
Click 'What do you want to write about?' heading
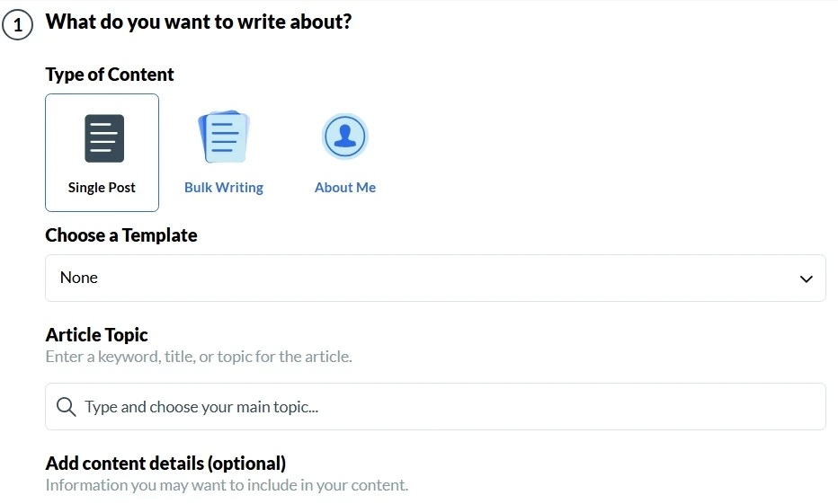[199, 22]
